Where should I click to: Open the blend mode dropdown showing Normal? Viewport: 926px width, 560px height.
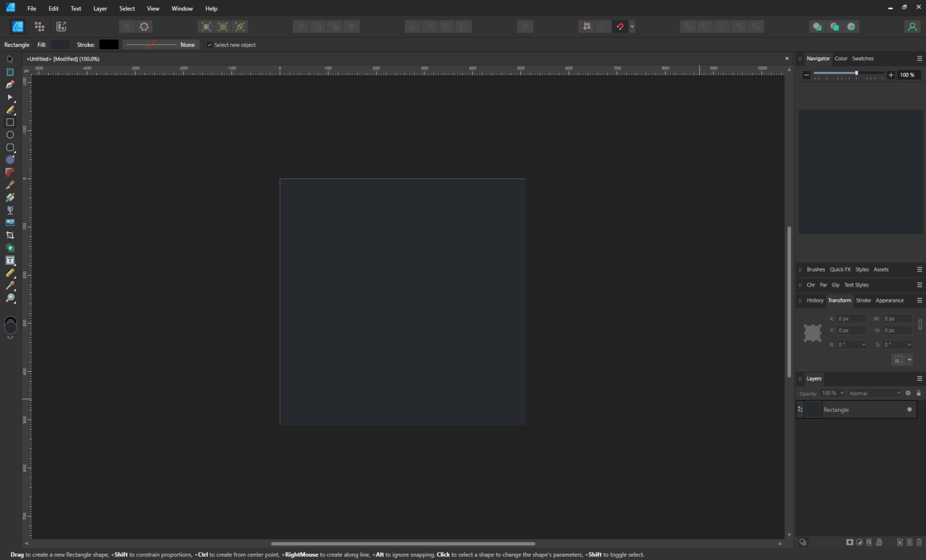pos(874,393)
